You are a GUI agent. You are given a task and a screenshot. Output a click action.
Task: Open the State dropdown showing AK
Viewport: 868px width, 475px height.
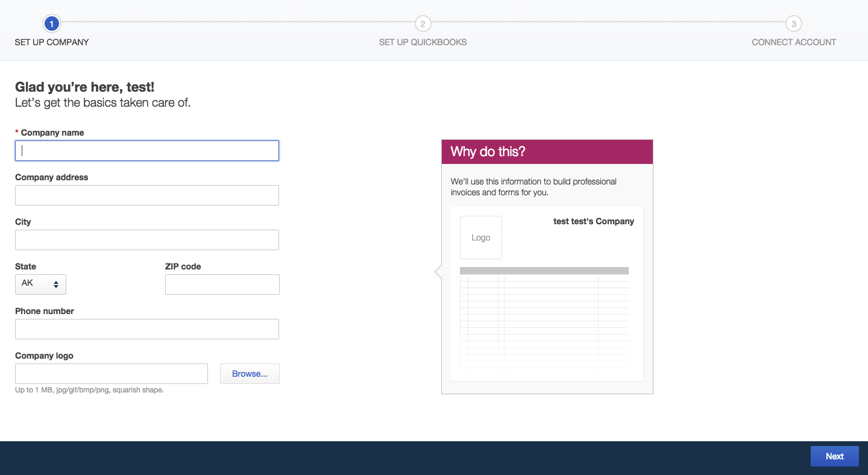pos(40,285)
